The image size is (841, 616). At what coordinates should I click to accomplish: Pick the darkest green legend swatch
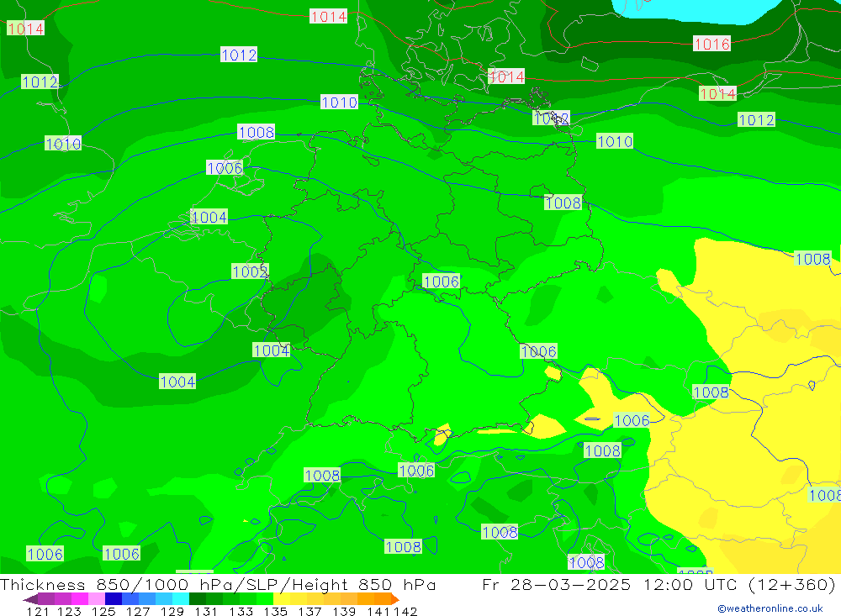198,599
